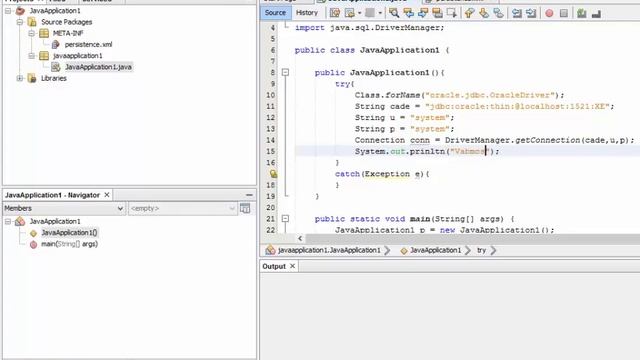This screenshot has height=360, width=640.
Task: Close the Output tab
Action: [x=292, y=266]
